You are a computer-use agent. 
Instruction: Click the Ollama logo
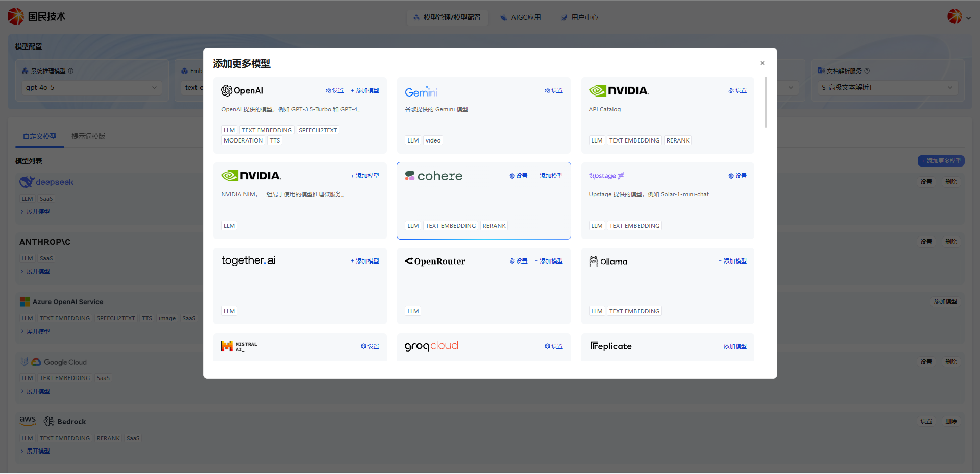(608, 261)
